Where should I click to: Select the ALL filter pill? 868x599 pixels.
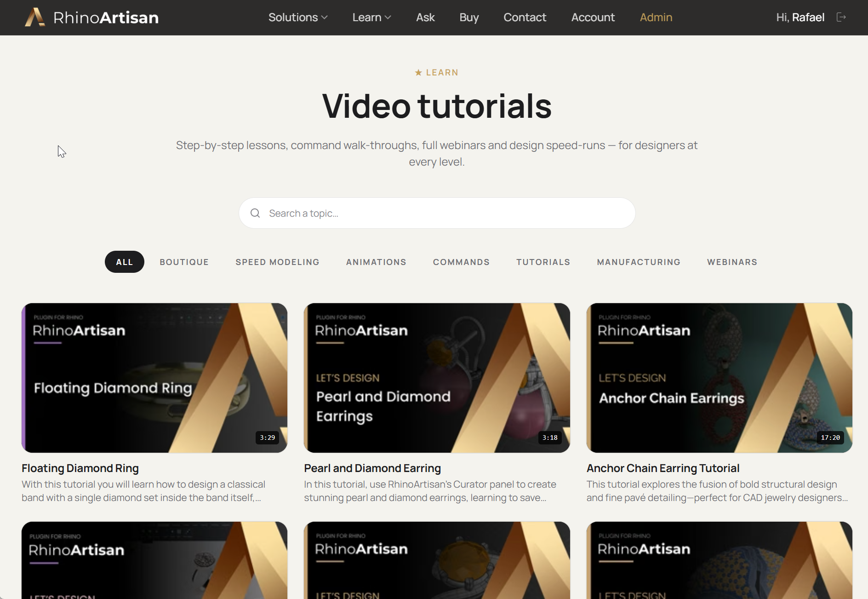point(125,262)
